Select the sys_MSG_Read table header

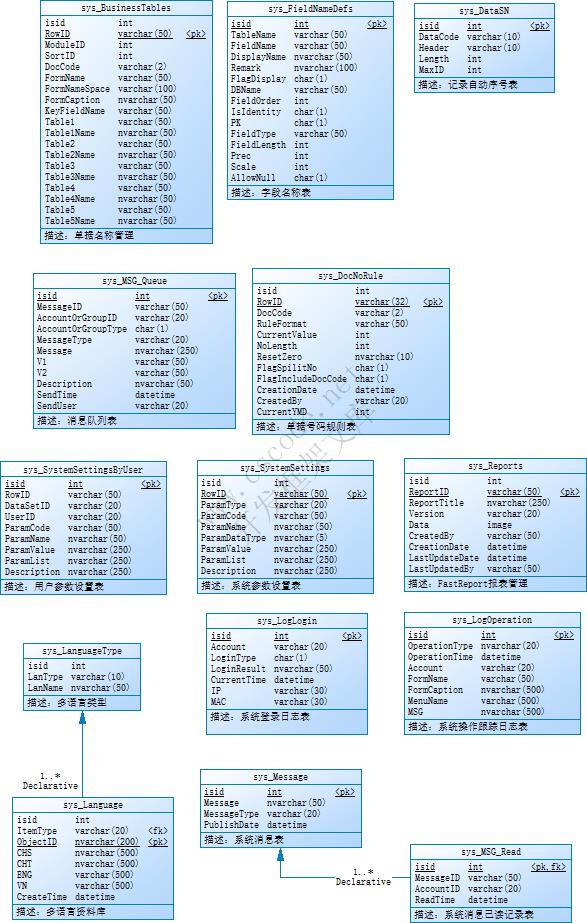(491, 852)
